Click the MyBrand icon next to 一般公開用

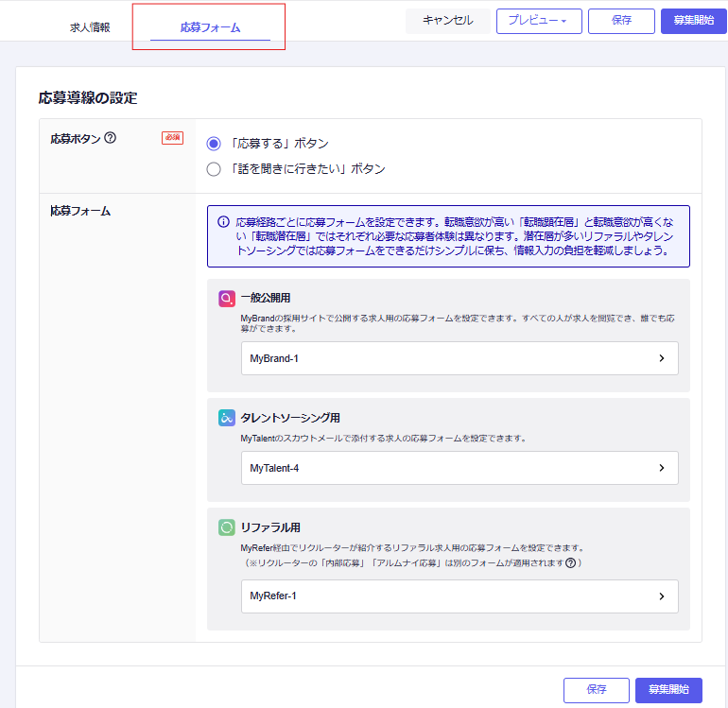226,299
